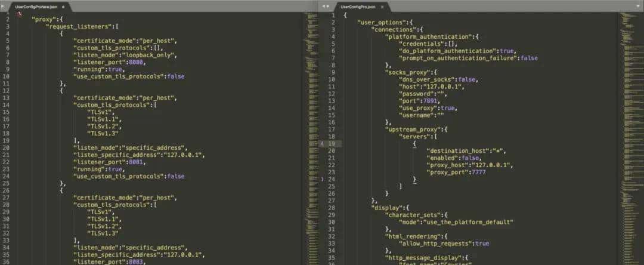
Task: Click the closing bracket marker beside line 24
Action: coord(322,179)
